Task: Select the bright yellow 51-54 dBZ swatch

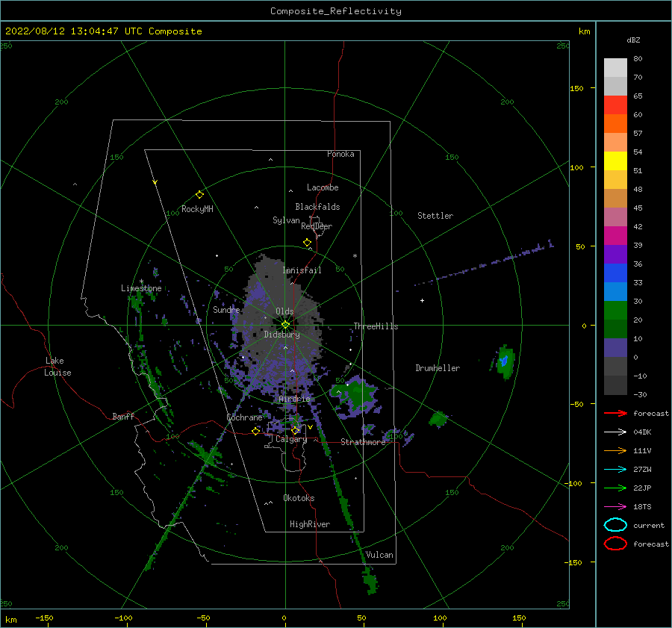Action: coord(615,161)
